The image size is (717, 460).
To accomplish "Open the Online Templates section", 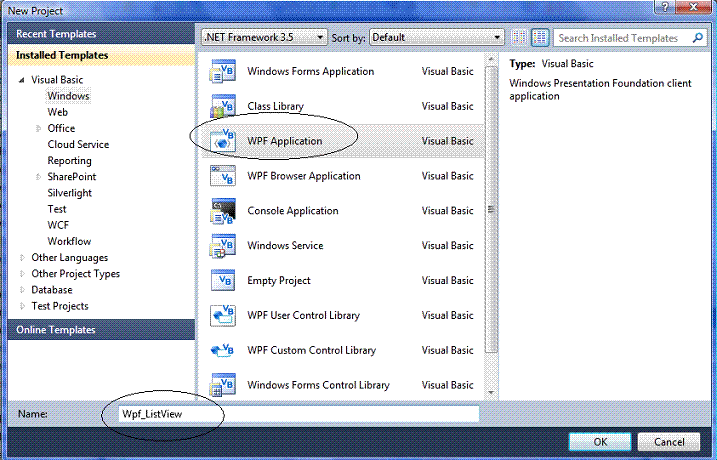I will (x=101, y=330).
